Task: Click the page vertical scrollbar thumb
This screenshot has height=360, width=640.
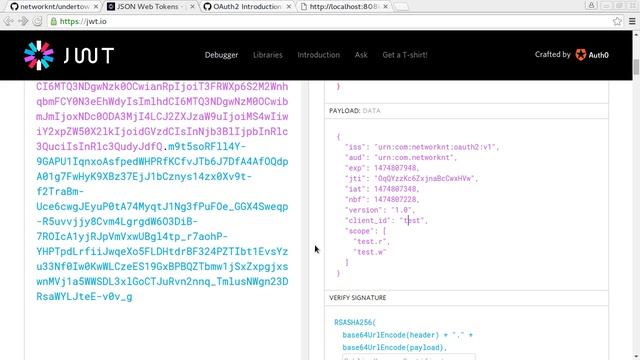Action: [636, 67]
